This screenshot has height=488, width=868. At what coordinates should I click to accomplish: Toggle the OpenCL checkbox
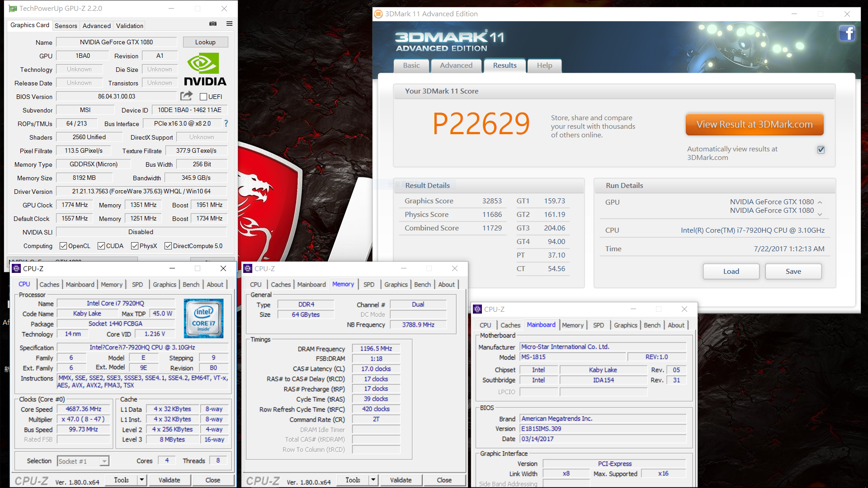pos(64,246)
